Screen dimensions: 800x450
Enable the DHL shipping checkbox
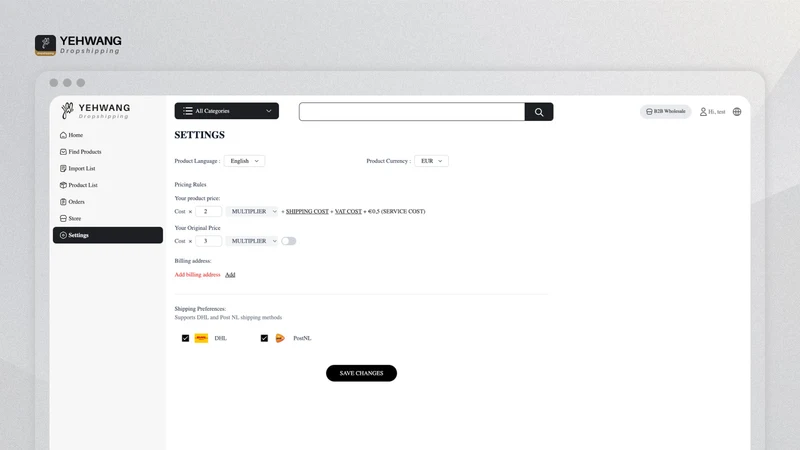point(185,338)
